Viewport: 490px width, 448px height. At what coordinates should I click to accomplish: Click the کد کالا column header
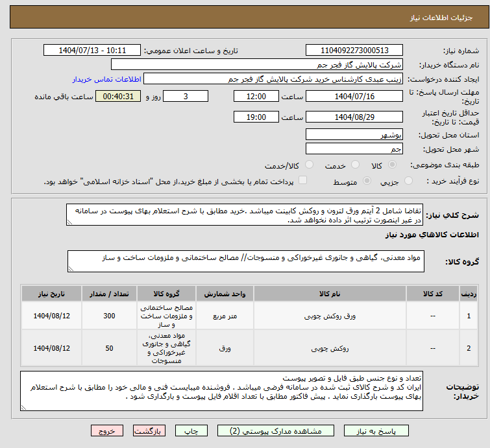click(433, 294)
